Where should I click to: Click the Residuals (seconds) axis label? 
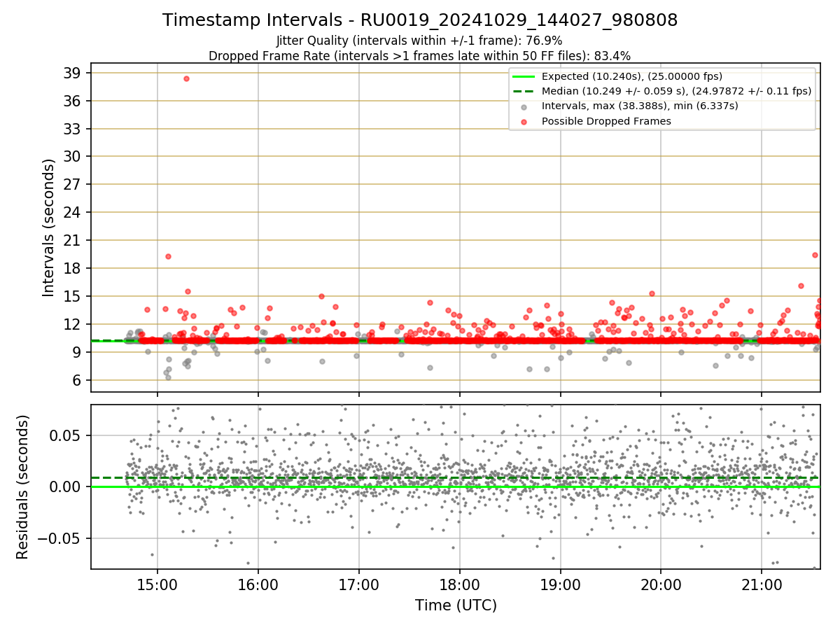click(x=23, y=487)
